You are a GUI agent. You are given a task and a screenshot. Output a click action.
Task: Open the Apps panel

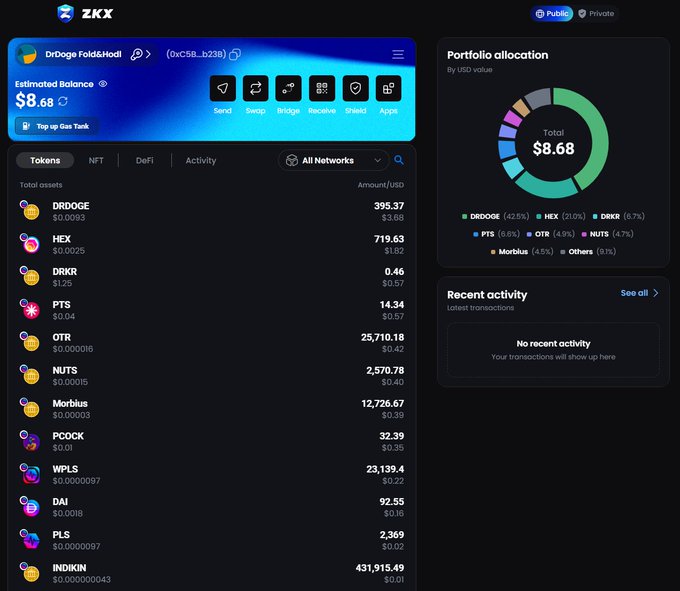(388, 88)
